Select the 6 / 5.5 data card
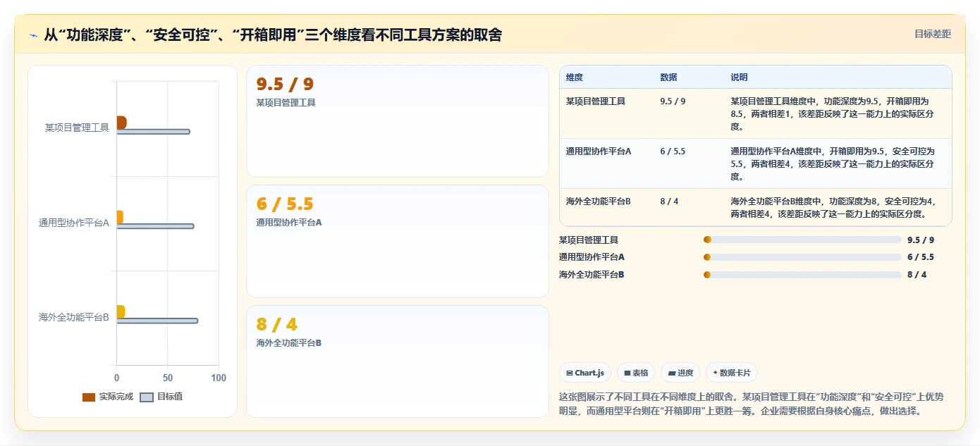Viewport: 980px width, 446px height. point(398,241)
